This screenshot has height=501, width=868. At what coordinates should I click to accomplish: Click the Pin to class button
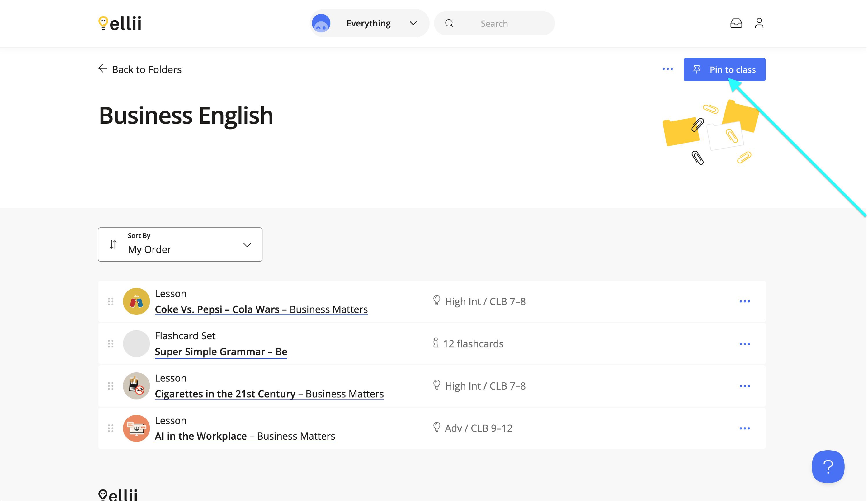[x=724, y=69]
